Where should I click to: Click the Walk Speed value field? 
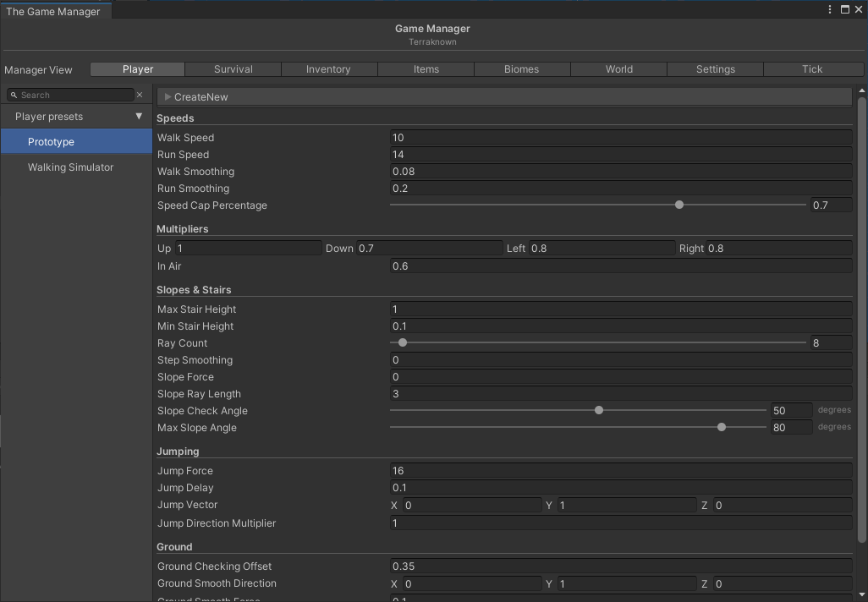pyautogui.click(x=620, y=138)
